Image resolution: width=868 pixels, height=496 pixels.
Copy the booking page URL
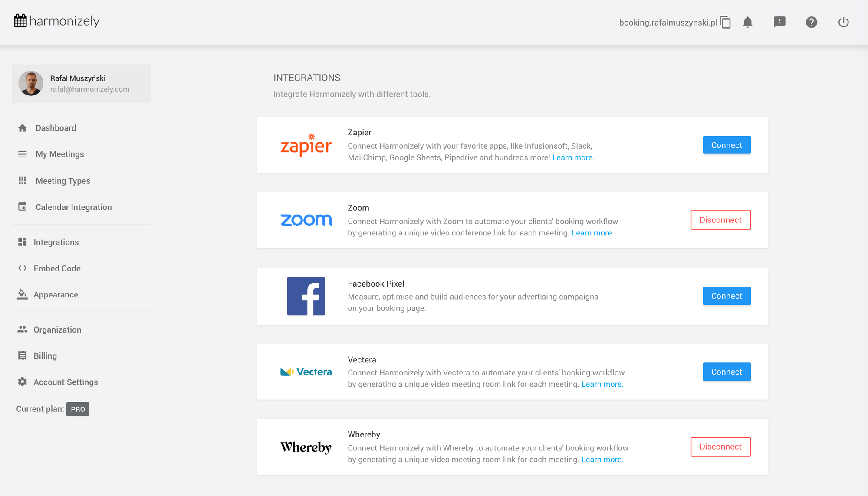(x=725, y=22)
